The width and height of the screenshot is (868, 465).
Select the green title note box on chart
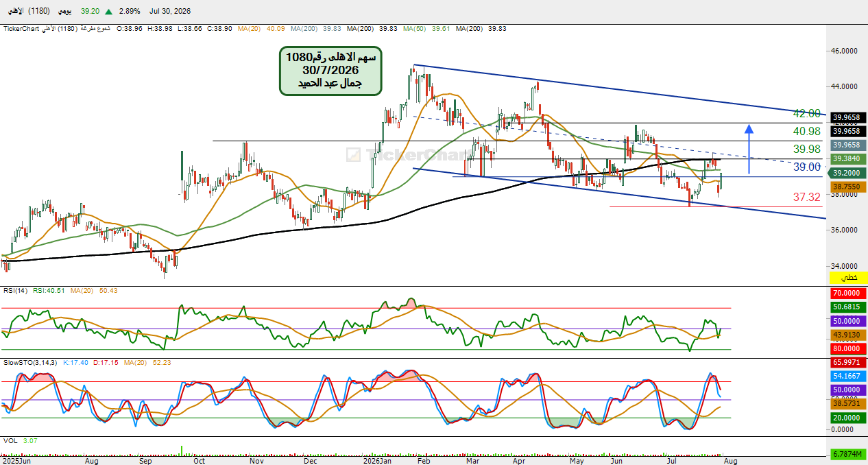click(330, 71)
